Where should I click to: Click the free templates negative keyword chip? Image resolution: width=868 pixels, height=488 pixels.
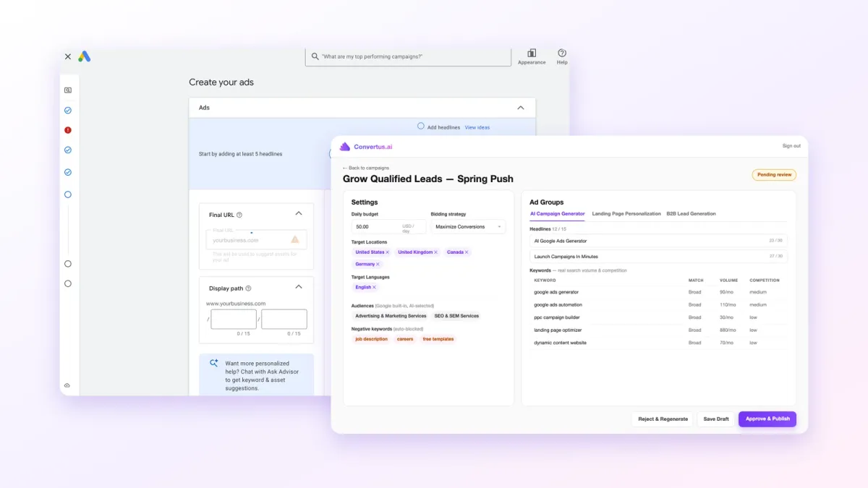(x=438, y=339)
